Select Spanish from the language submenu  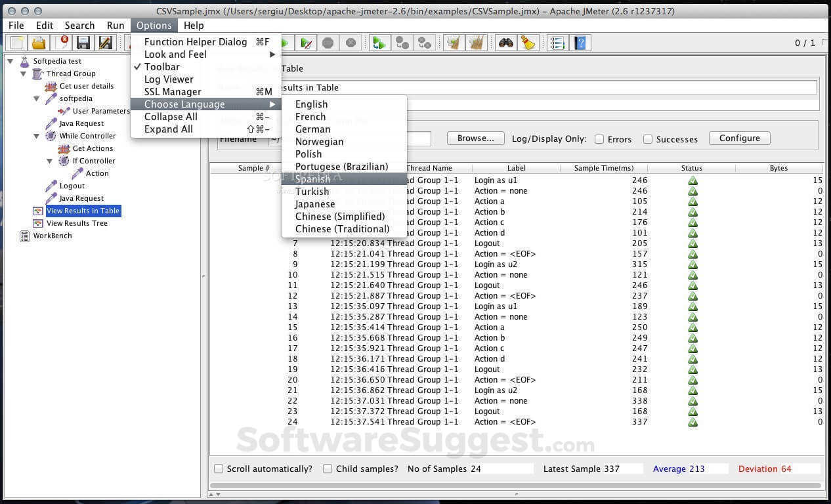pos(312,179)
